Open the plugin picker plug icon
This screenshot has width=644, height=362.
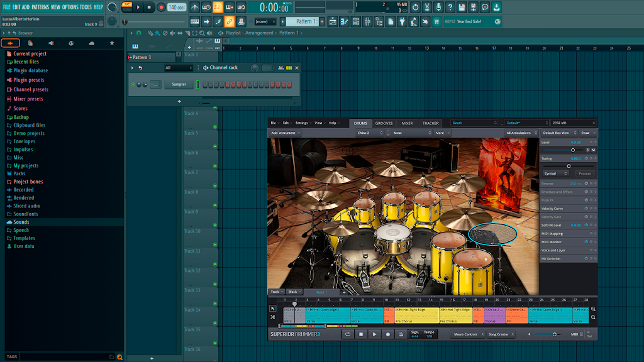[402, 21]
